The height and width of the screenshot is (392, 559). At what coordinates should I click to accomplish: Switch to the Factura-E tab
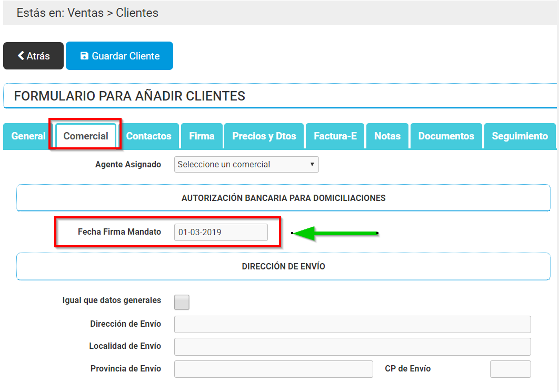pyautogui.click(x=335, y=136)
